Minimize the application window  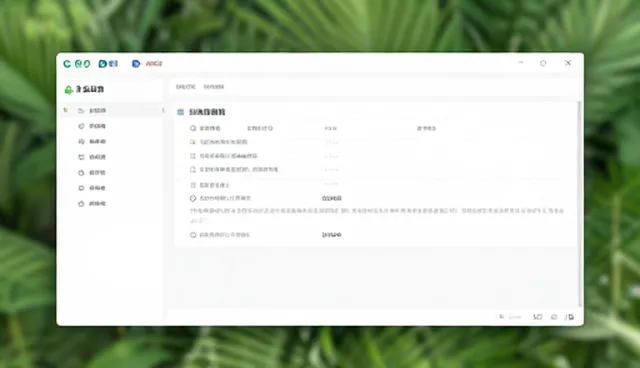click(x=521, y=63)
